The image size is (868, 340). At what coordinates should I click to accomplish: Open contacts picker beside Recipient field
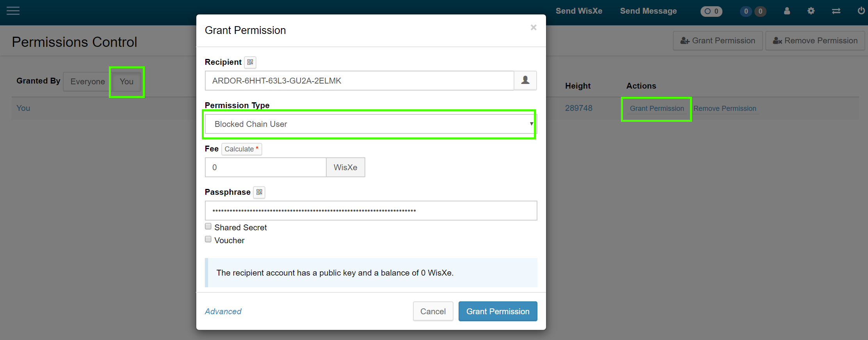[525, 80]
